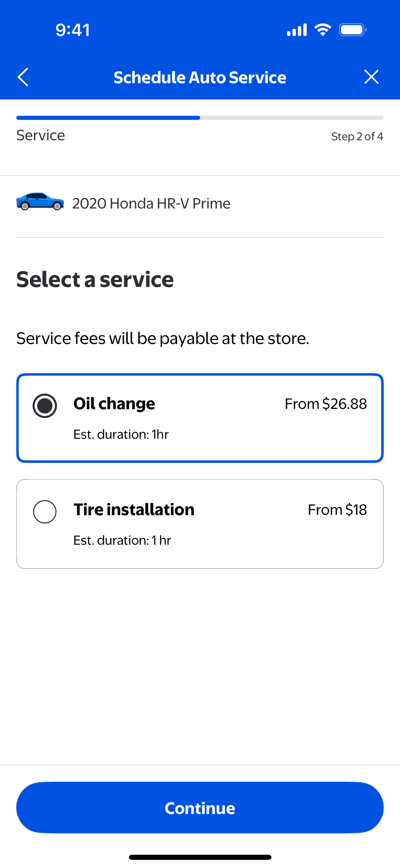Tap the From $18 price label

coord(337,510)
